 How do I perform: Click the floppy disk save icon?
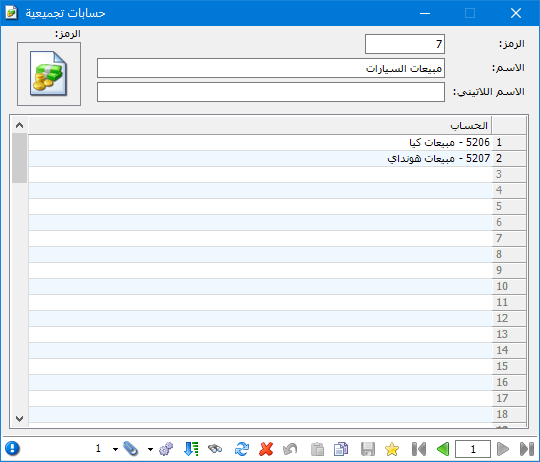click(x=368, y=449)
